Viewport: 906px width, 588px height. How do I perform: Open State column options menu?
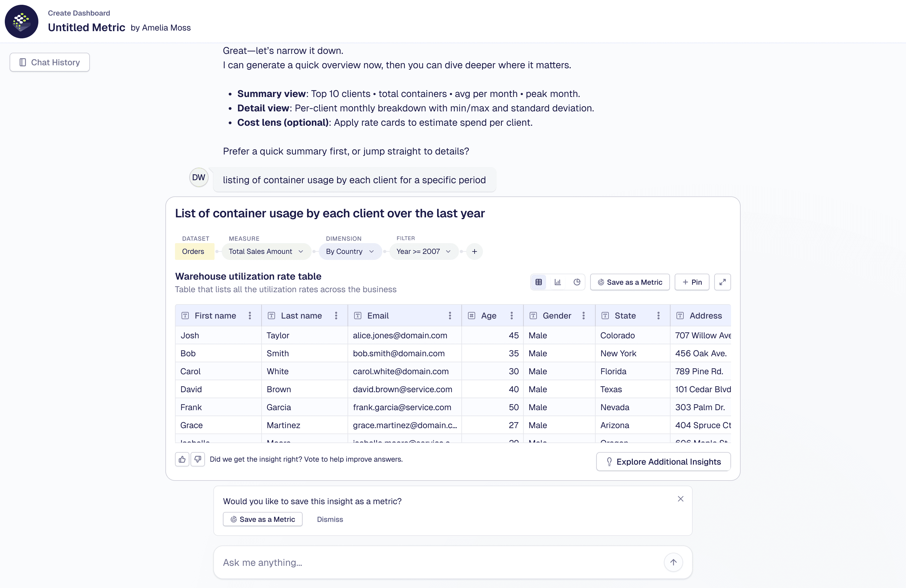658,316
